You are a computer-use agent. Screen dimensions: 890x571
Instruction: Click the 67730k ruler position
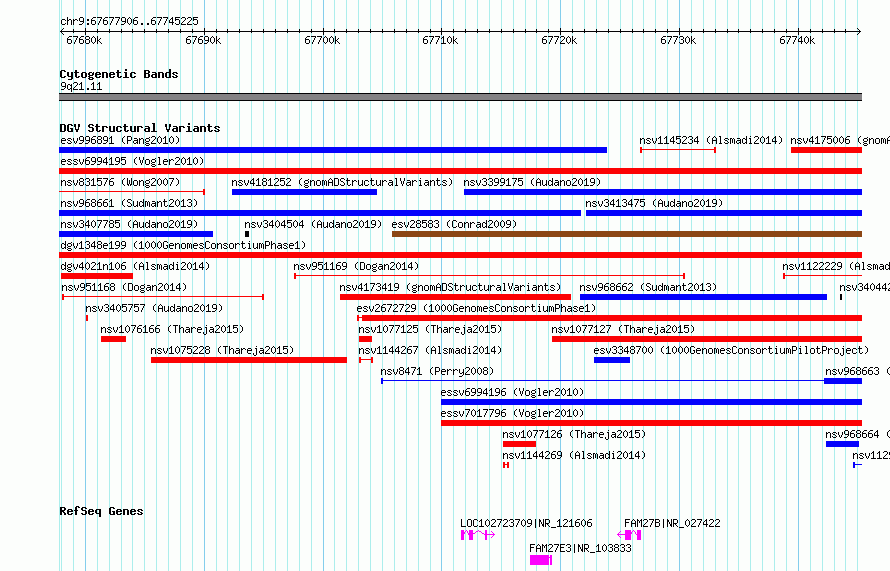[678, 40]
